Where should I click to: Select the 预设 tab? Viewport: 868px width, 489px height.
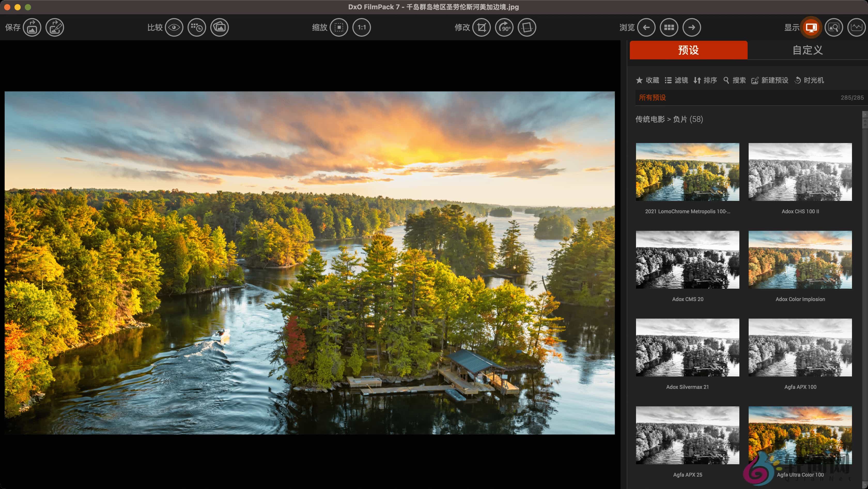688,50
